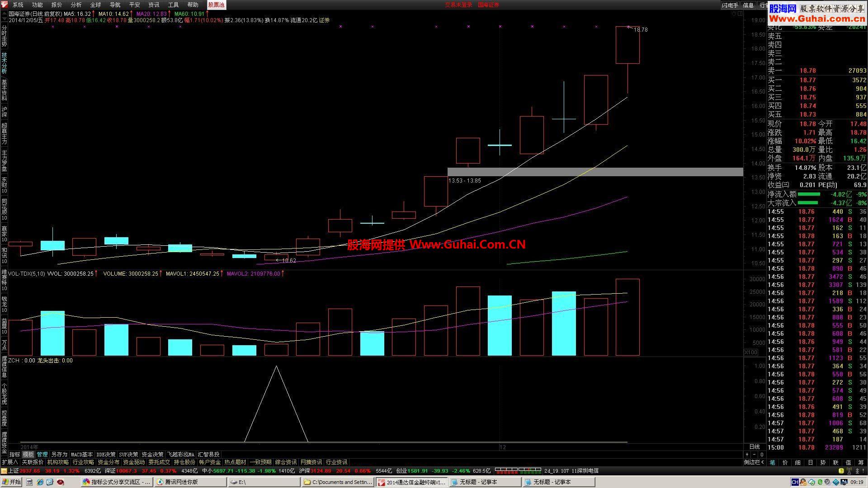868x488 pixels.
Task: Click the 上证 index value 2937.65
Action: pyautogui.click(x=30, y=471)
